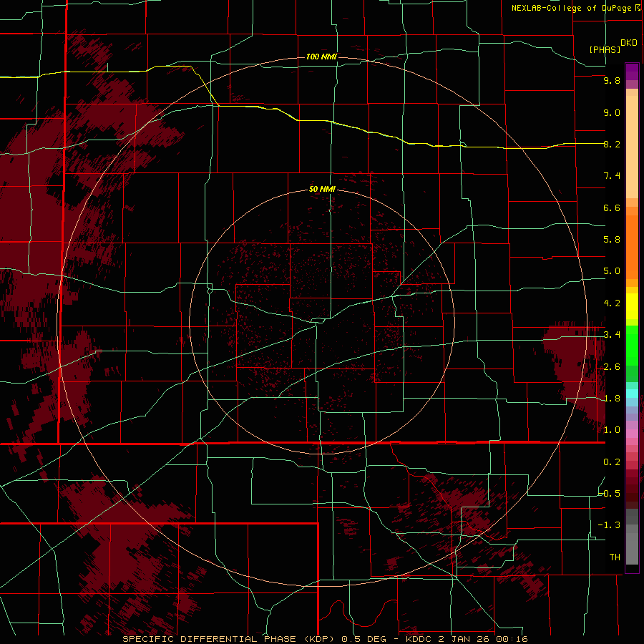
Task: Pick the purple swatch at the color bar top
Action: pos(632,72)
